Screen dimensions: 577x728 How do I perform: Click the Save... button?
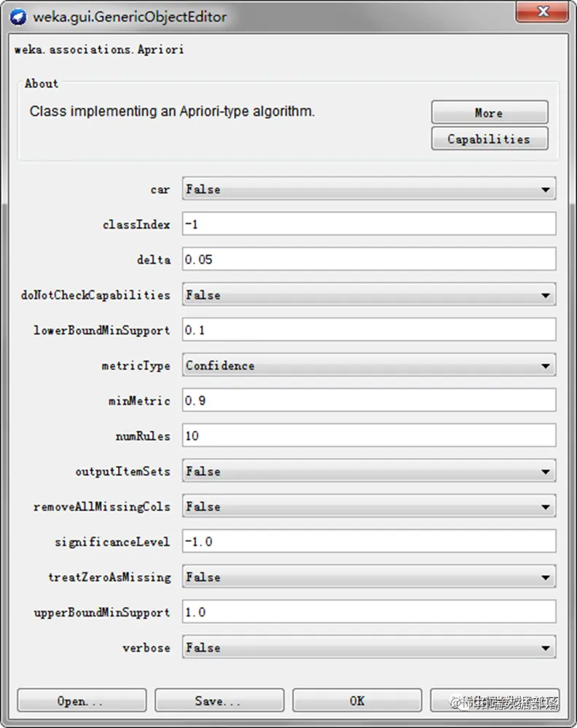(219, 700)
